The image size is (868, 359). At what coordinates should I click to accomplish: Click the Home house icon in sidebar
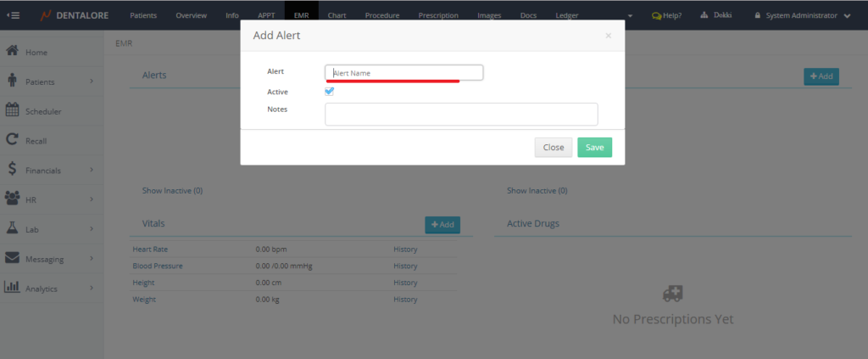[x=13, y=51]
